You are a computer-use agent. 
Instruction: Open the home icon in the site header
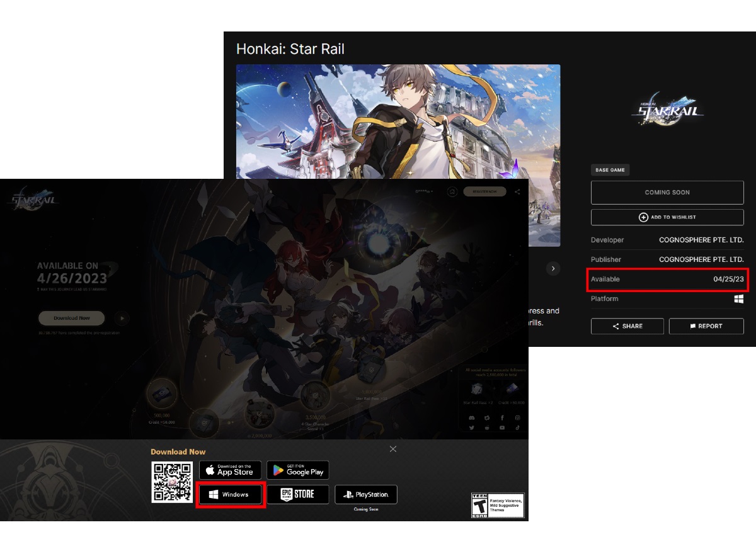tap(452, 191)
